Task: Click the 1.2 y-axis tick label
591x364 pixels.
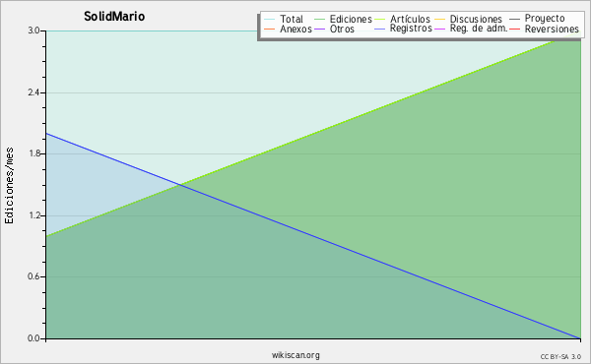Action: 33,215
